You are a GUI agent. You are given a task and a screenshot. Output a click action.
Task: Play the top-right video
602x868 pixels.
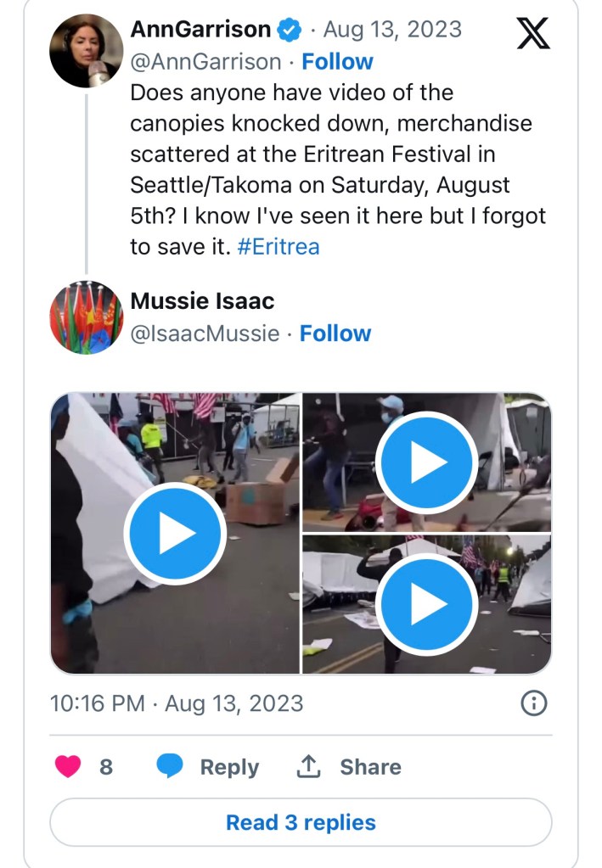[426, 462]
